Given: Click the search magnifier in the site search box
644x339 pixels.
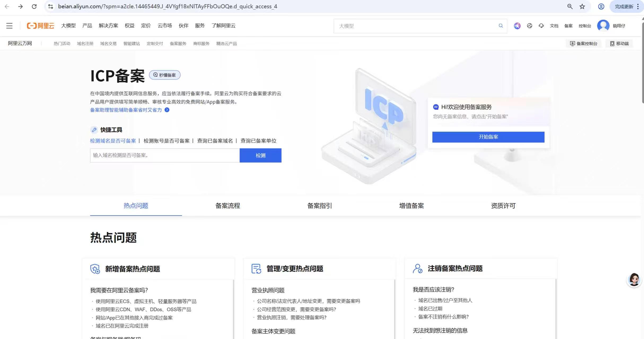Looking at the screenshot, I should coord(501,26).
